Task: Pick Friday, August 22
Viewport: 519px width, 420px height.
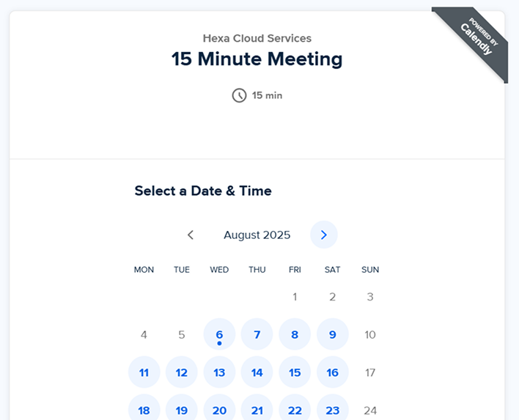Action: pos(295,409)
